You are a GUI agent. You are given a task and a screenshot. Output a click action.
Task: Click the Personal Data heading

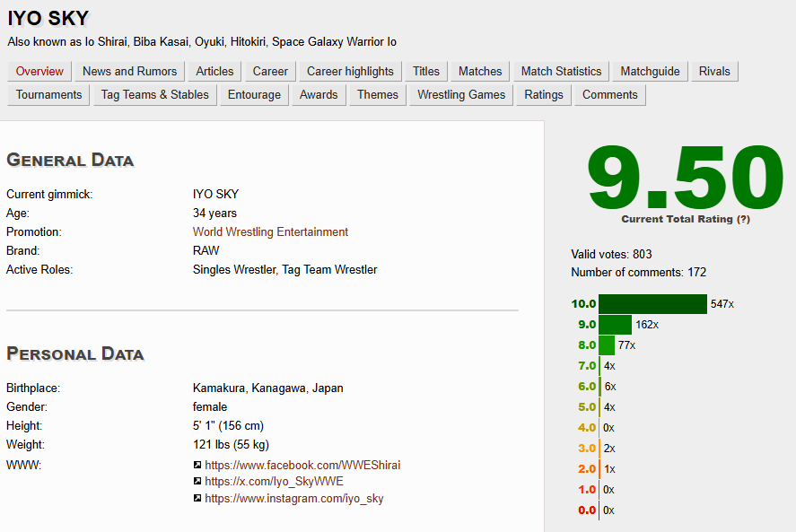click(75, 353)
